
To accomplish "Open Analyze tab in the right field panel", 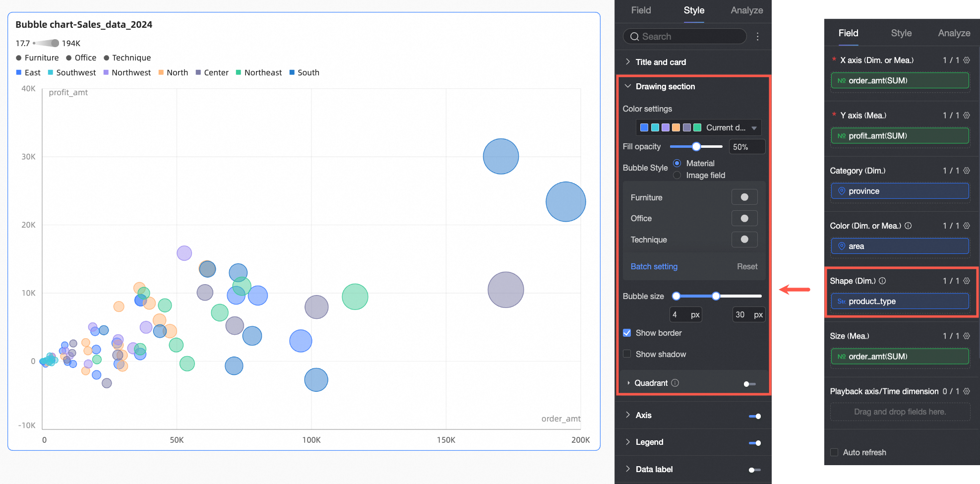I will (954, 33).
